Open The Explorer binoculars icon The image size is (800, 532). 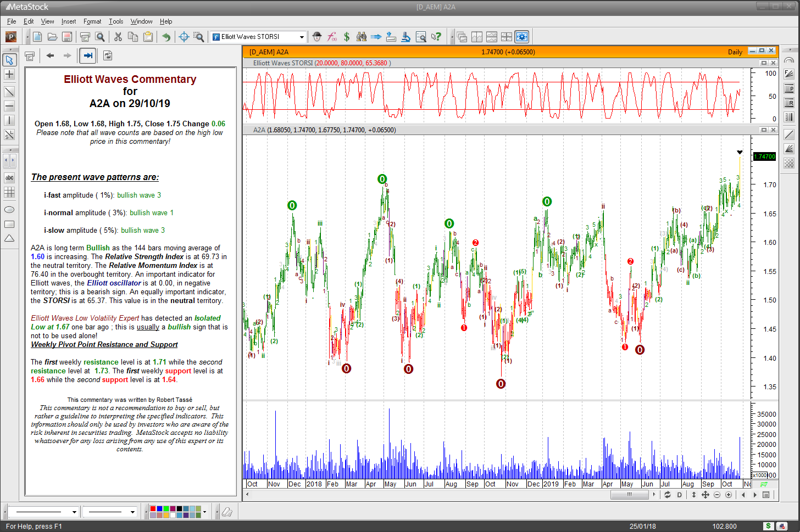(x=362, y=37)
